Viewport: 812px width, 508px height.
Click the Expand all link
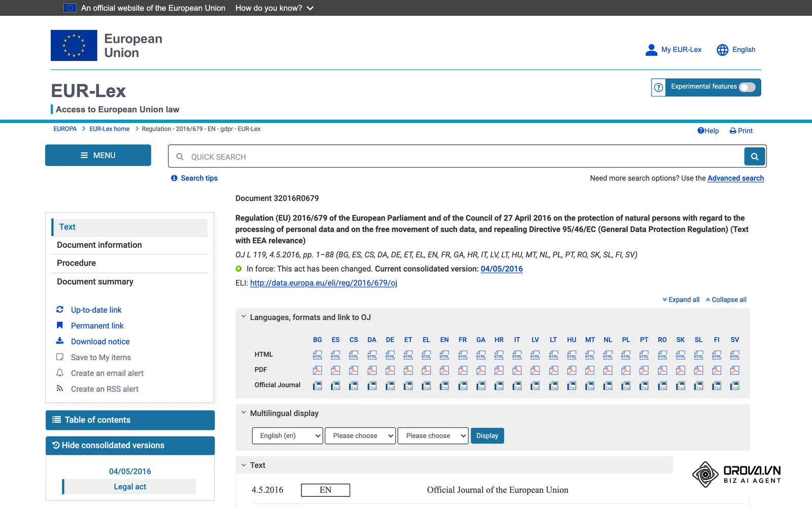pos(681,300)
